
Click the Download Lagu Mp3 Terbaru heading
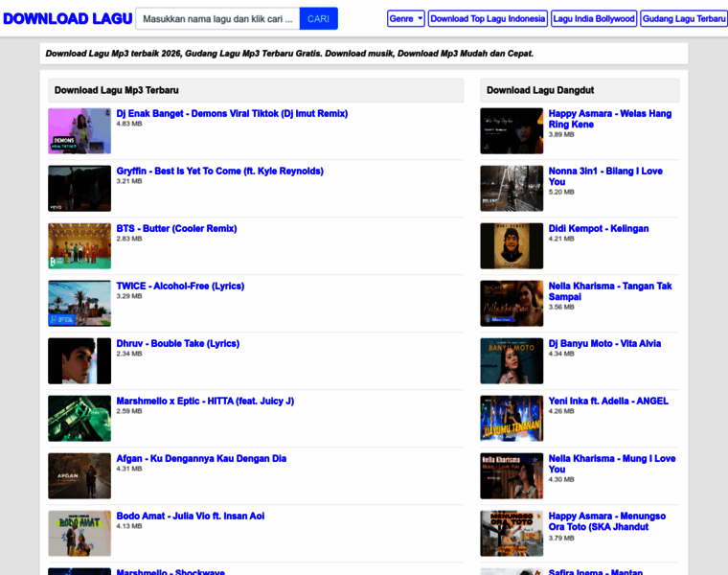[x=117, y=90]
